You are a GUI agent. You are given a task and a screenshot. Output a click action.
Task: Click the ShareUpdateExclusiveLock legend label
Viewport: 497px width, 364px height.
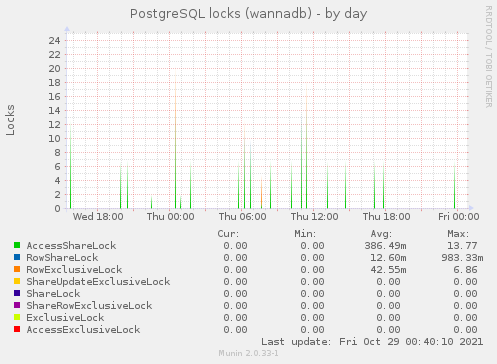click(x=98, y=282)
